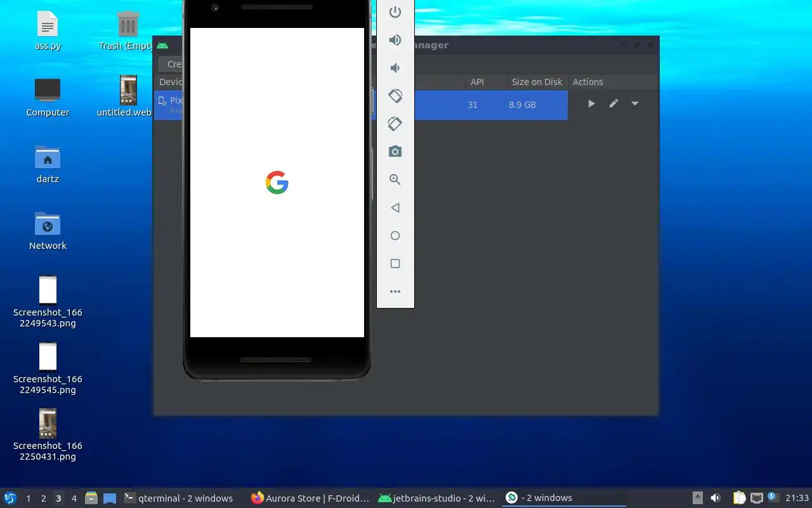Switch to workspace 2
This screenshot has width=812, height=508.
(x=43, y=498)
